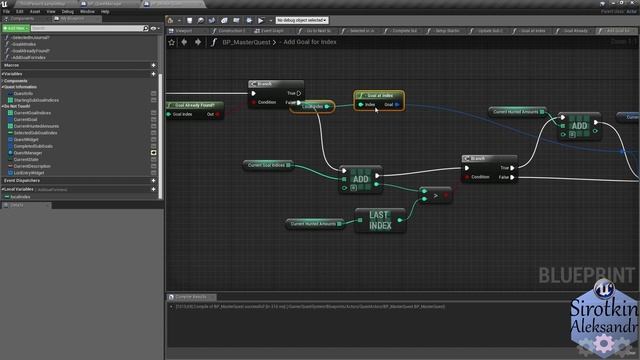Add a new variable with Variables plus
The width and height of the screenshot is (640, 360).
[x=153, y=74]
